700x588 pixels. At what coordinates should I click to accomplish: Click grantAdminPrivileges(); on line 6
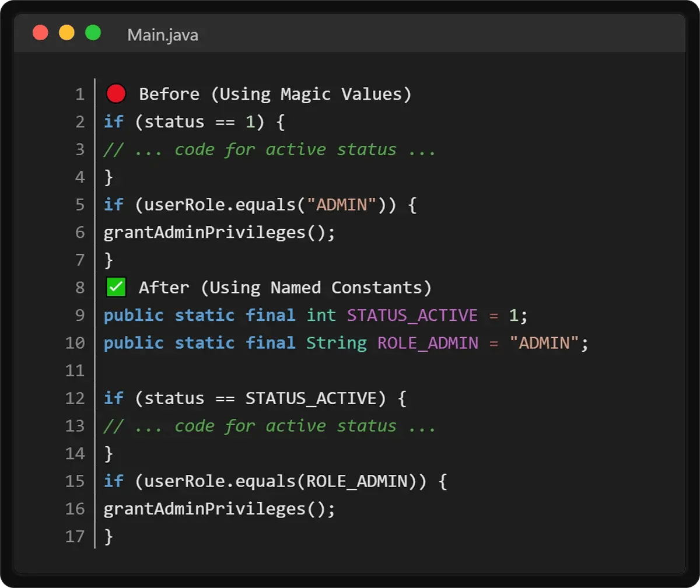(220, 232)
